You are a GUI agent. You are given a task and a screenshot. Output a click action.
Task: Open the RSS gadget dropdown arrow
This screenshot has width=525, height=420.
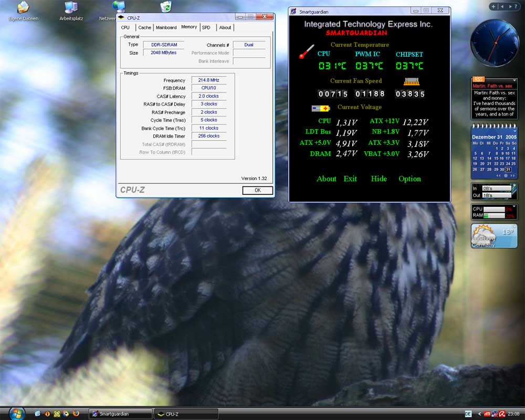(x=514, y=80)
